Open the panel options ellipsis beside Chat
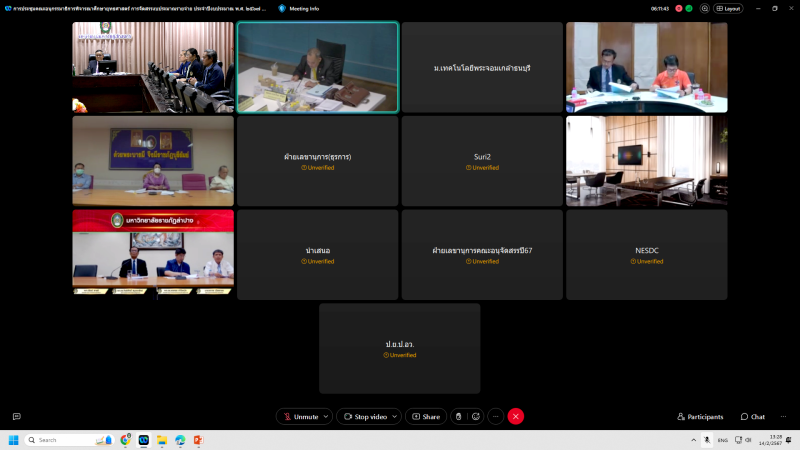 pos(783,416)
